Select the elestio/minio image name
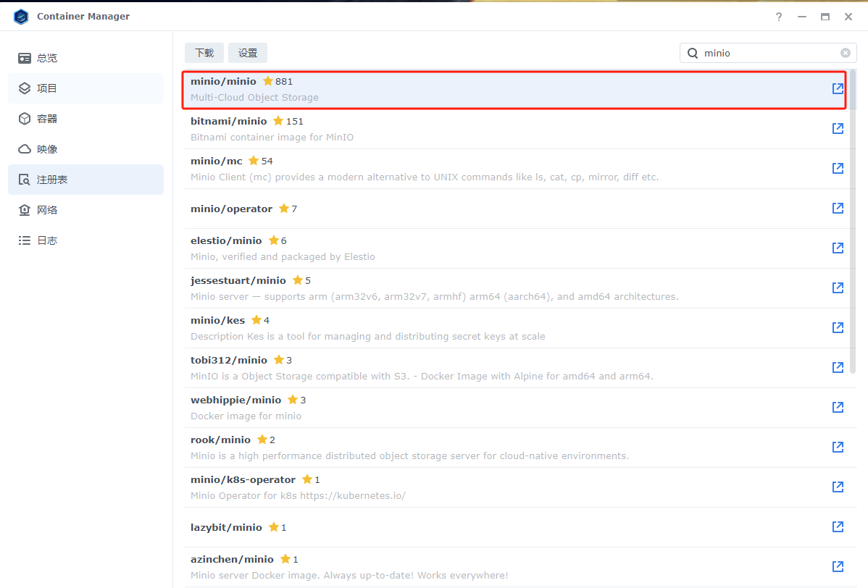The image size is (868, 588). pyautogui.click(x=226, y=240)
